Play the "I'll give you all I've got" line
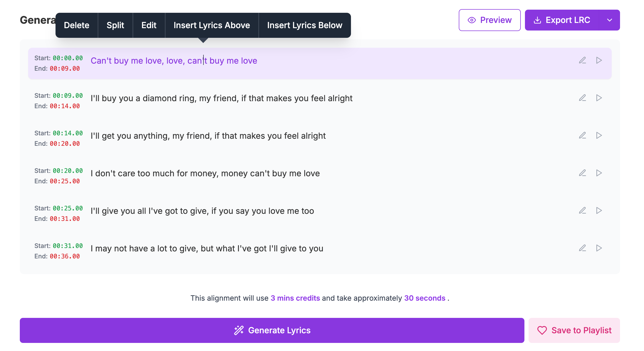The width and height of the screenshot is (644, 351). pyautogui.click(x=599, y=211)
